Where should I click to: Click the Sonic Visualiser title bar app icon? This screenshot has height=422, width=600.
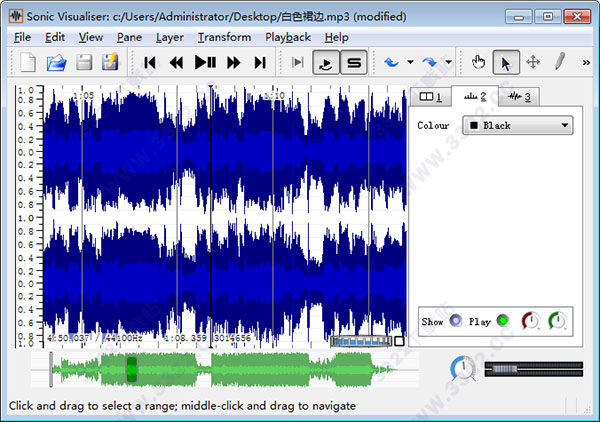pos(16,16)
